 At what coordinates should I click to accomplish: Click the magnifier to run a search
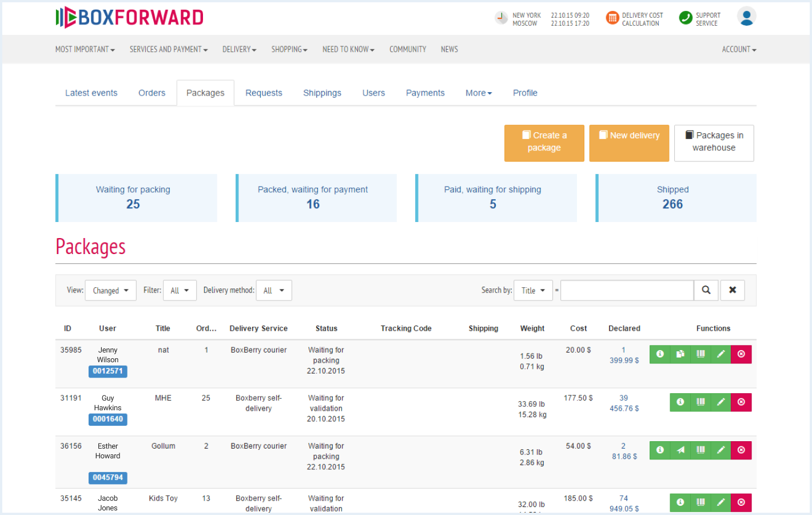706,290
